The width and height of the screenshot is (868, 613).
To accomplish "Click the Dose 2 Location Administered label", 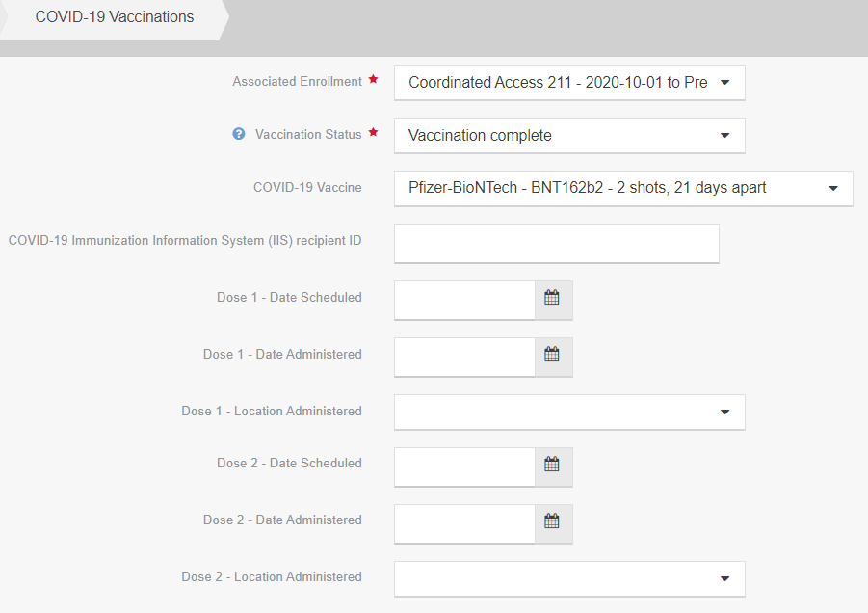I will pyautogui.click(x=272, y=577).
